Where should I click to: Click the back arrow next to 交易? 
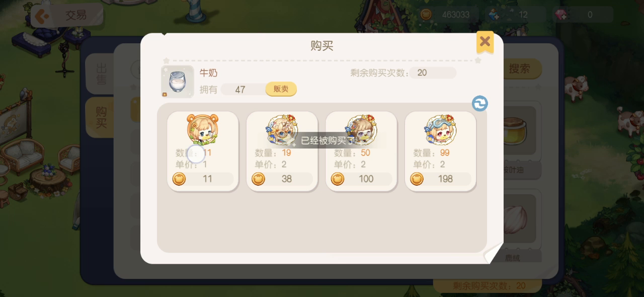(x=42, y=16)
